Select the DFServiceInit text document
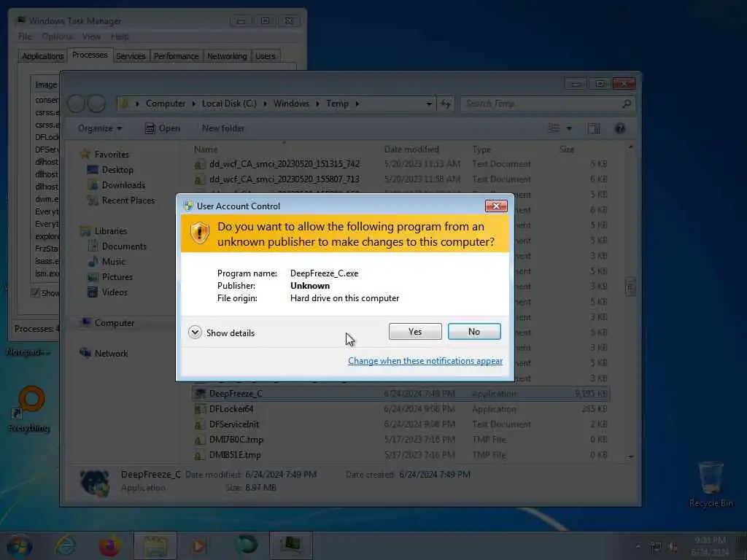 point(400,424)
